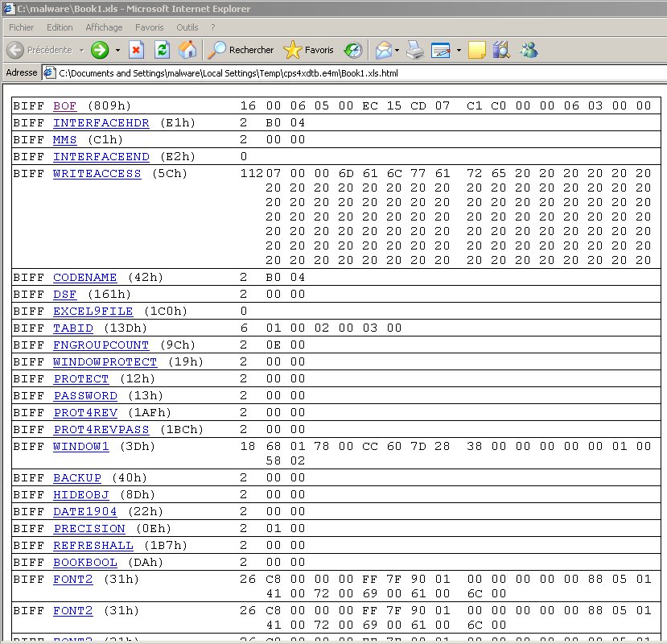
Task: Expand the Forward button dropdown arrow
Action: (117, 50)
